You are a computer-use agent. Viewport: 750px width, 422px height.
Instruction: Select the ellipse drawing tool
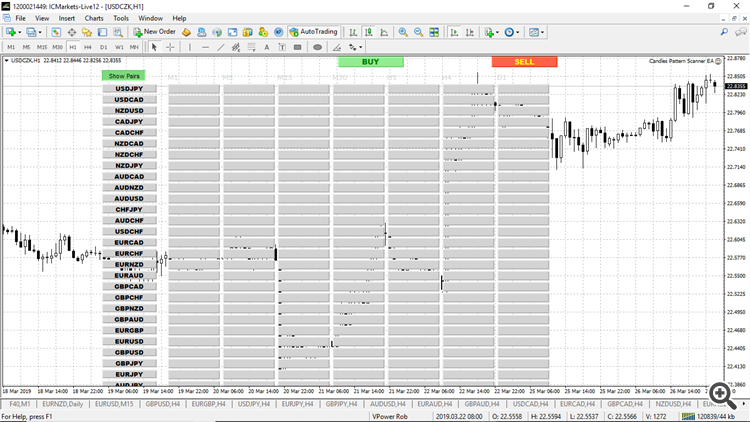tap(317, 47)
